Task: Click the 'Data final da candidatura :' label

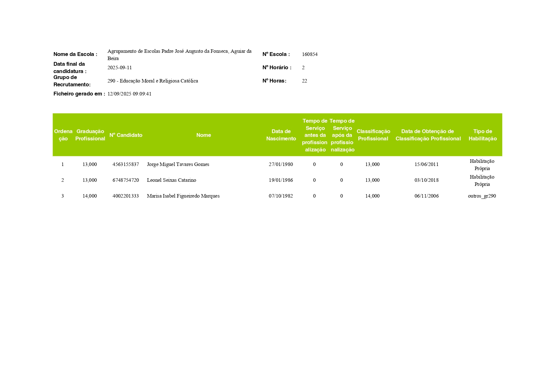Action: [70, 68]
